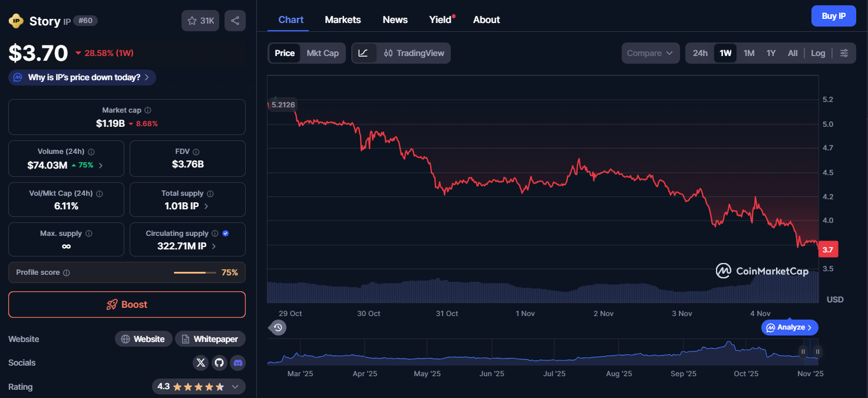Select the 24h timeframe
868x398 pixels.
coord(699,52)
